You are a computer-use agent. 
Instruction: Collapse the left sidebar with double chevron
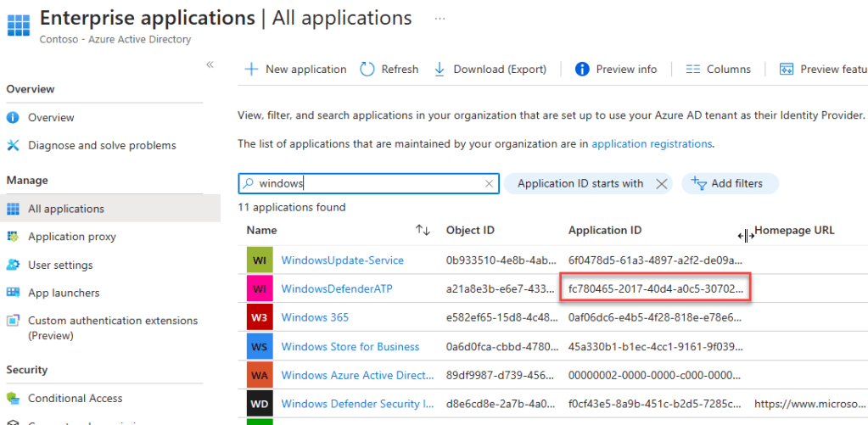(210, 65)
